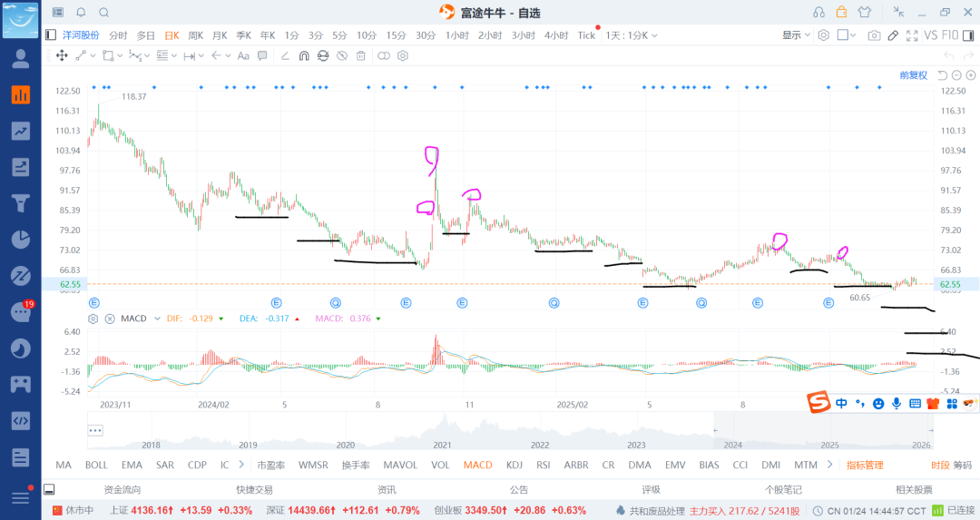
Task: Take a chart screenshot with camera icon
Action: point(875,35)
